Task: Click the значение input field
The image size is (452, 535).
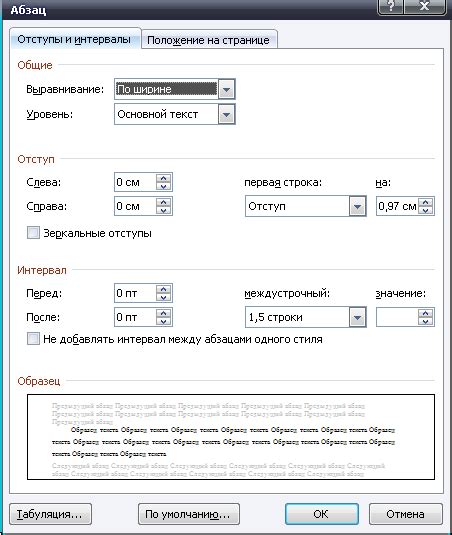Action: coord(397,317)
